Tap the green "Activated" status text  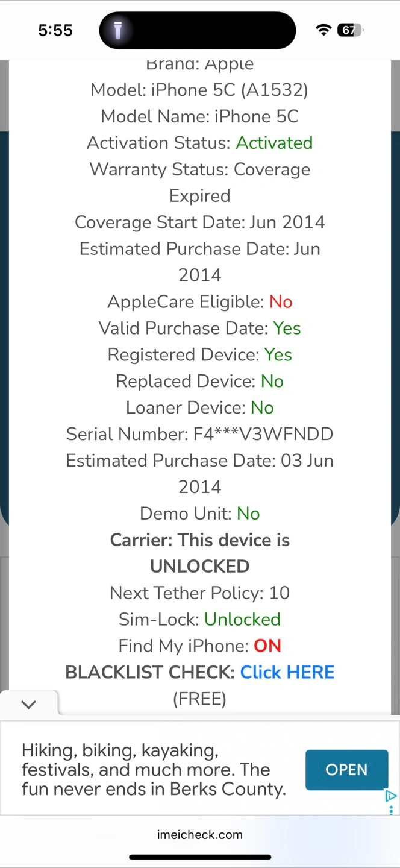(274, 143)
